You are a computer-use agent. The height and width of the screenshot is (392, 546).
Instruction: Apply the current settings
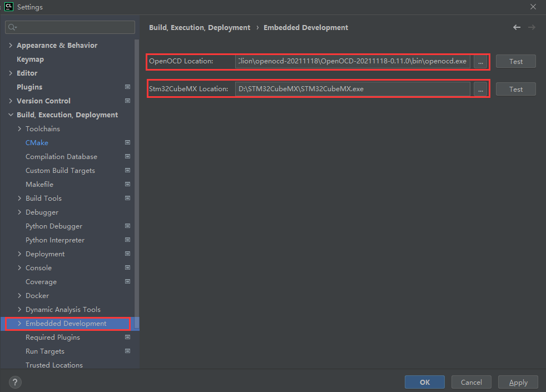[518, 382]
